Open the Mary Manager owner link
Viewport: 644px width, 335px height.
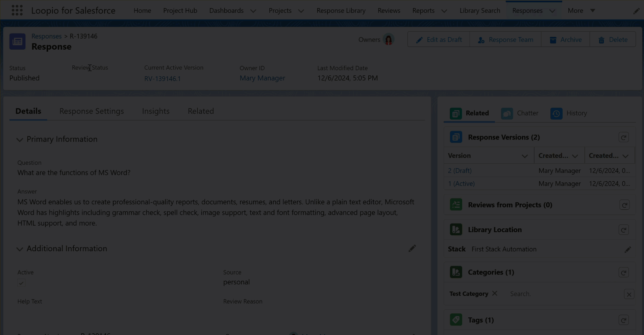(262, 78)
